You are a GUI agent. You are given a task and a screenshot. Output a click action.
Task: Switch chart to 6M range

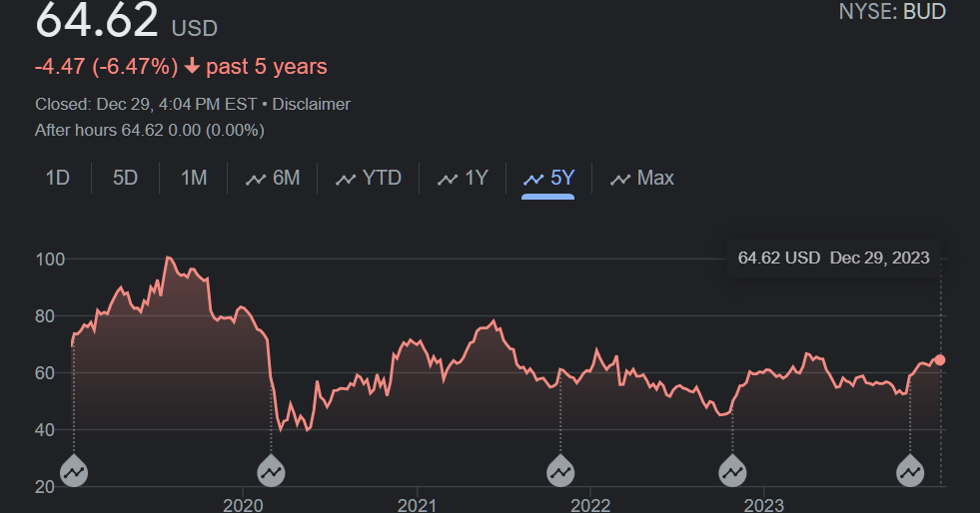273,178
